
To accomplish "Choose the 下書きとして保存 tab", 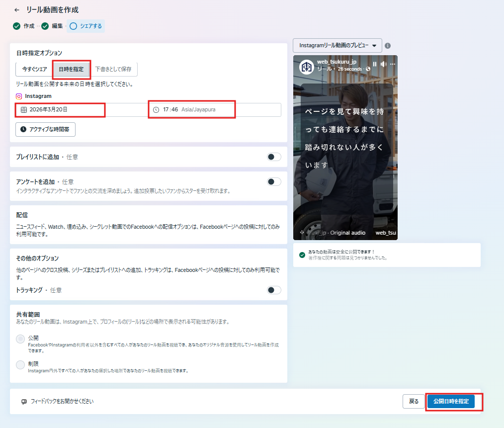I will coord(113,69).
